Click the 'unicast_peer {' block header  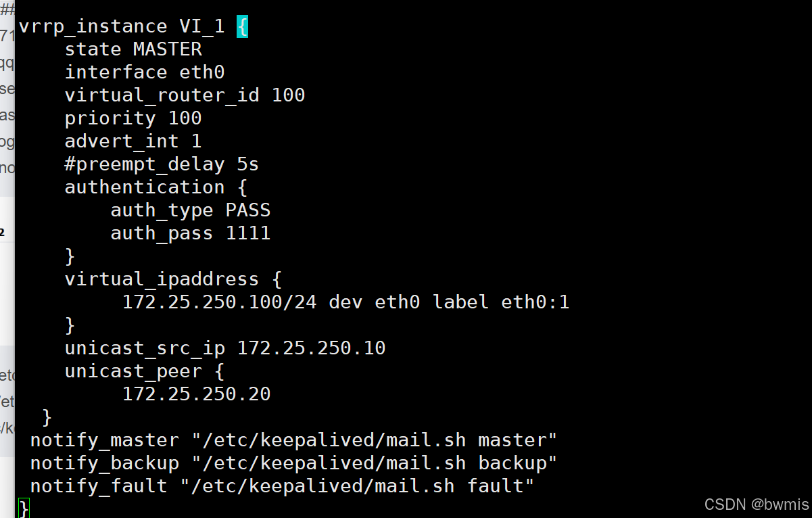tap(145, 371)
